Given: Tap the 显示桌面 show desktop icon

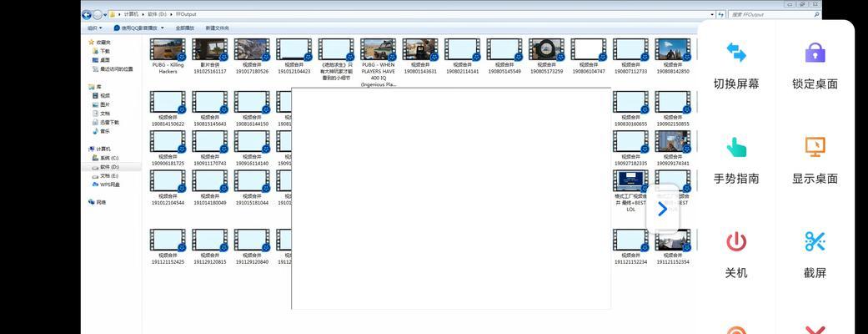Looking at the screenshot, I should tap(815, 147).
